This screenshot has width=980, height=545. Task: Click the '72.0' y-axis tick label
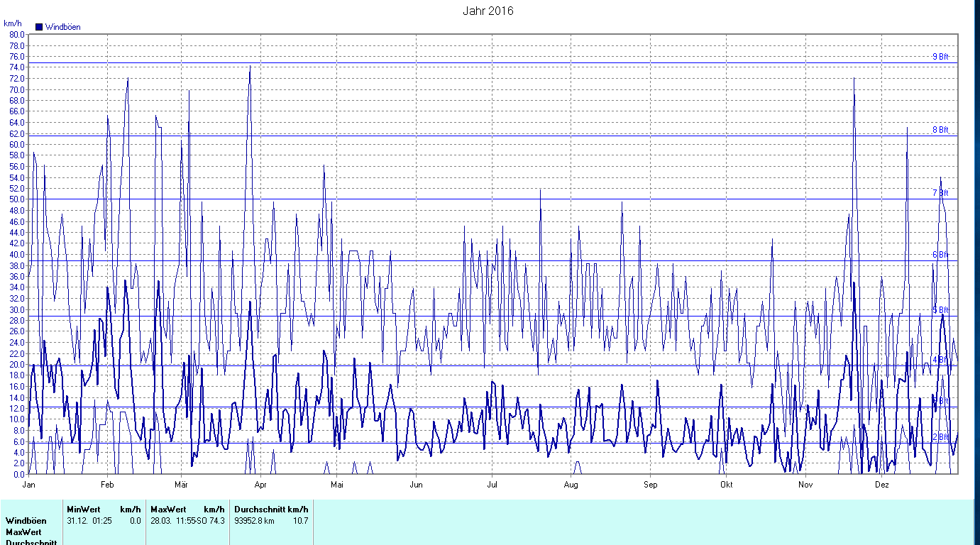point(17,79)
